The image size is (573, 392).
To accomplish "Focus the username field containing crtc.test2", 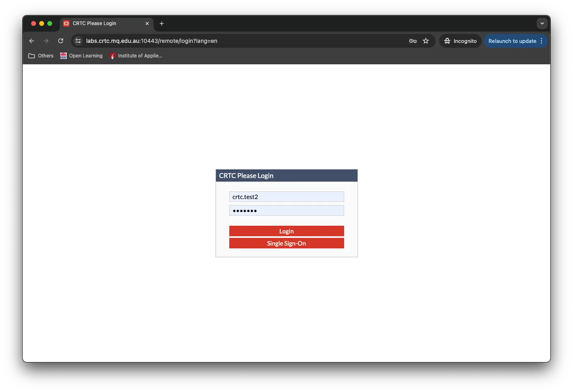I will tap(286, 197).
